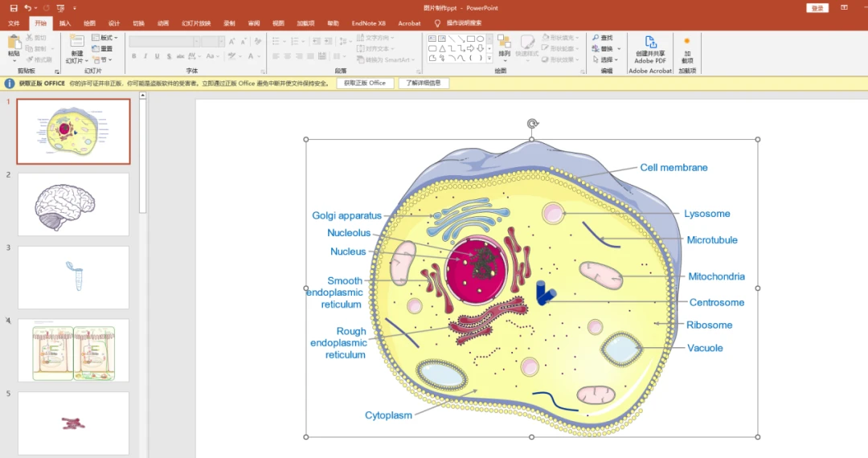Click the rotation handle above the cell image
Screen dimensions: 868x458
(532, 124)
